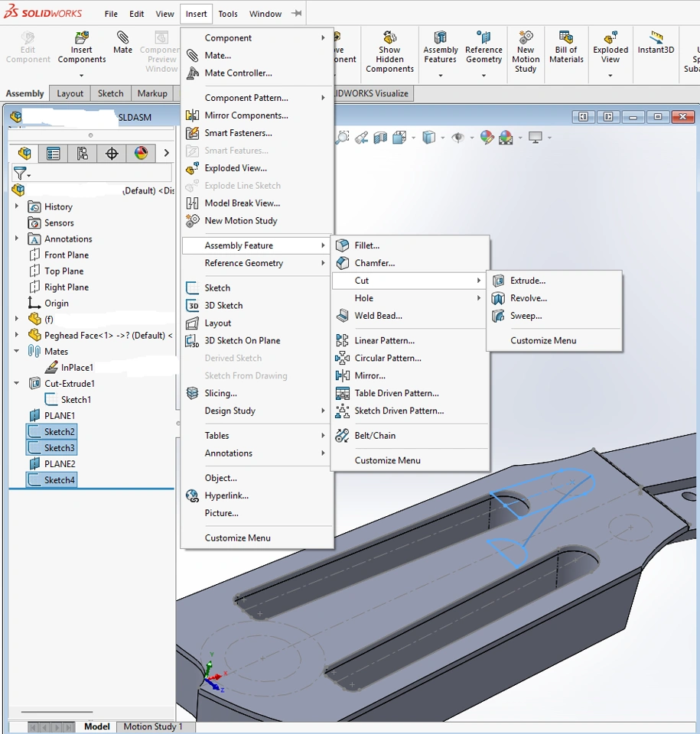This screenshot has width=700, height=734.
Task: Select Extrude cut from Cut submenu
Action: tap(555, 281)
